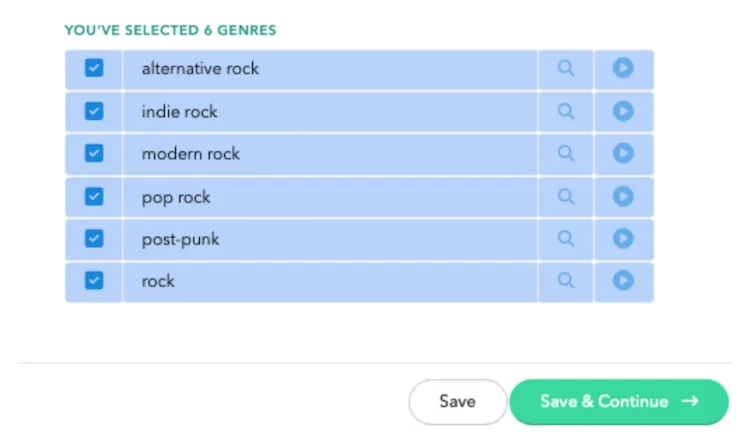
Task: Search the indie rock genre
Action: click(566, 112)
